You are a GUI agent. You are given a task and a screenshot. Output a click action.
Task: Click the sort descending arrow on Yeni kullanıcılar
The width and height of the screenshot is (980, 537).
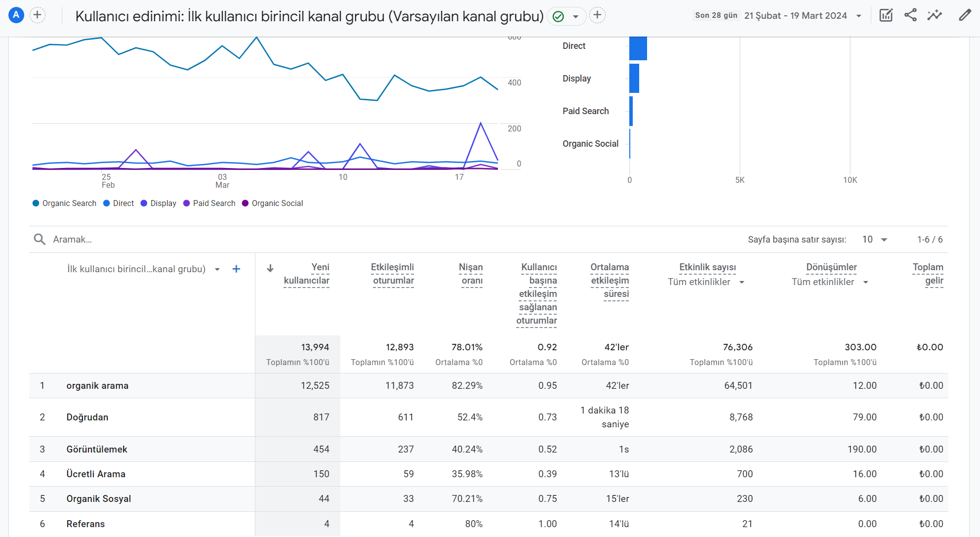[270, 268]
